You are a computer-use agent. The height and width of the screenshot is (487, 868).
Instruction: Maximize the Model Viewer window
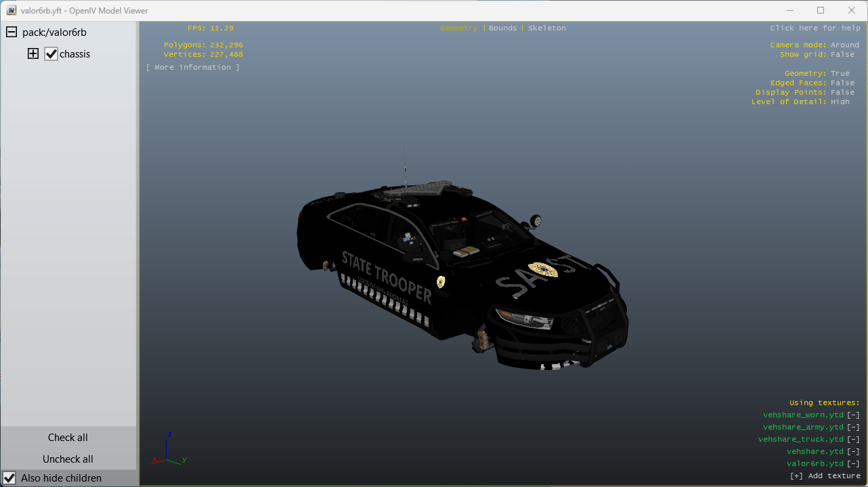click(x=821, y=11)
